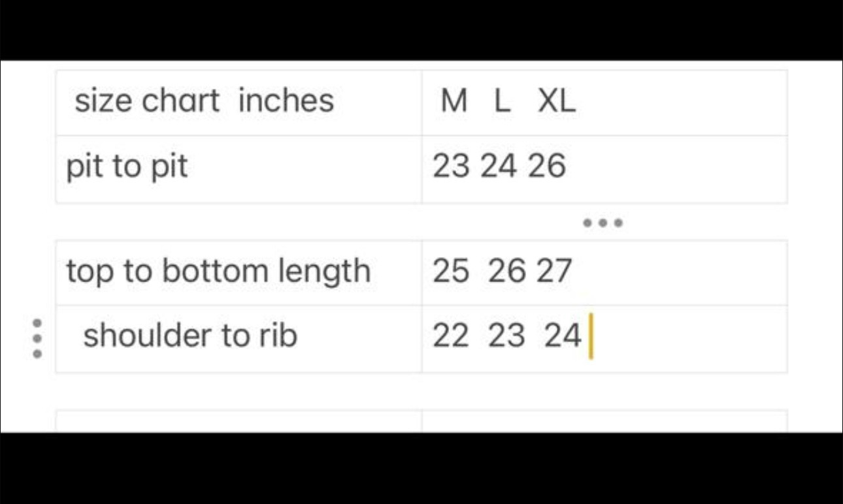Click the M size label
Screen dimensions: 843x504
coord(455,101)
